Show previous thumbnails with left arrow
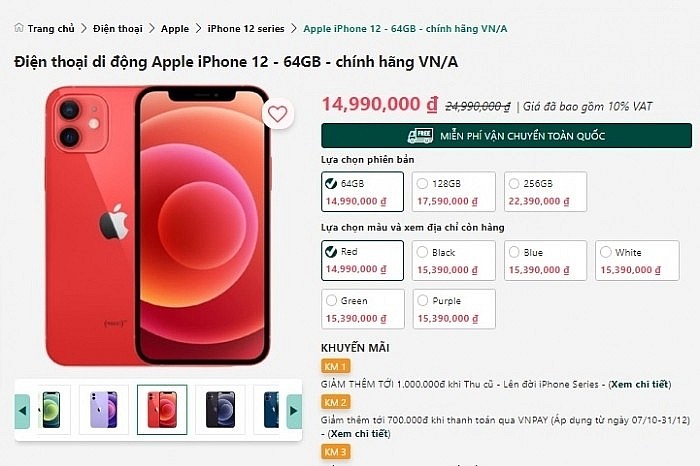The width and height of the screenshot is (700, 466). [x=22, y=411]
